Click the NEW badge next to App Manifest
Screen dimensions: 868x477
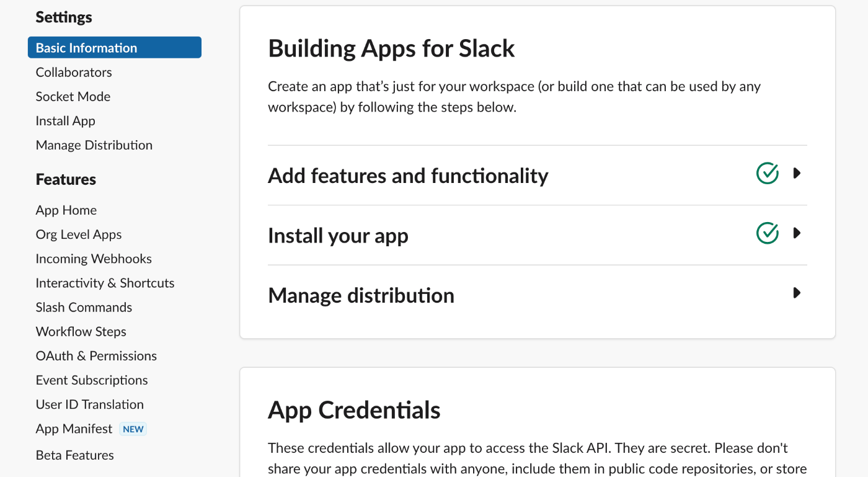point(133,429)
